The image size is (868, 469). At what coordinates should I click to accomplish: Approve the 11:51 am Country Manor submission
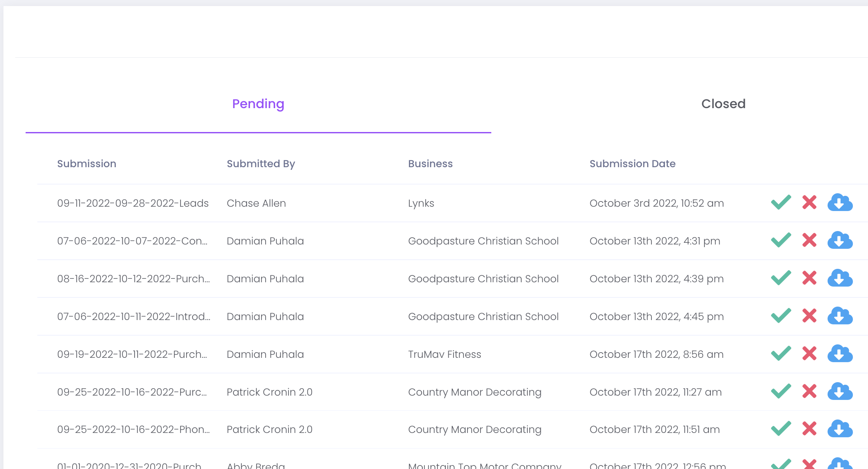(781, 429)
